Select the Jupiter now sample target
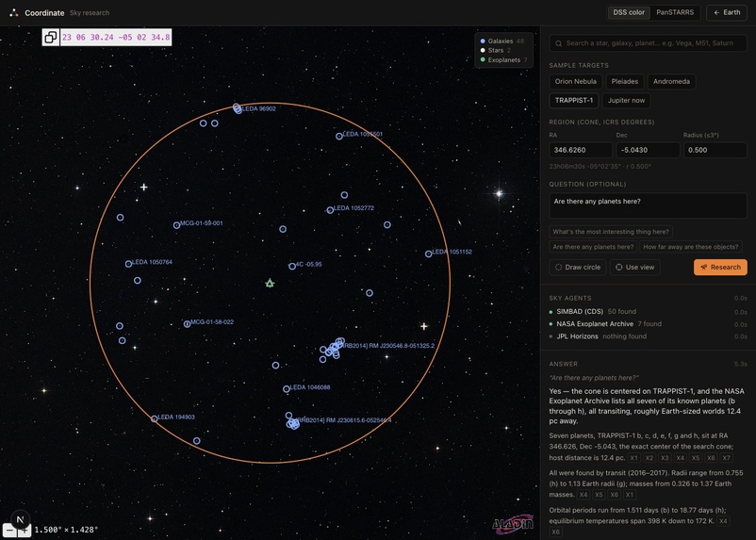Image resolution: width=756 pixels, height=540 pixels. tap(626, 100)
